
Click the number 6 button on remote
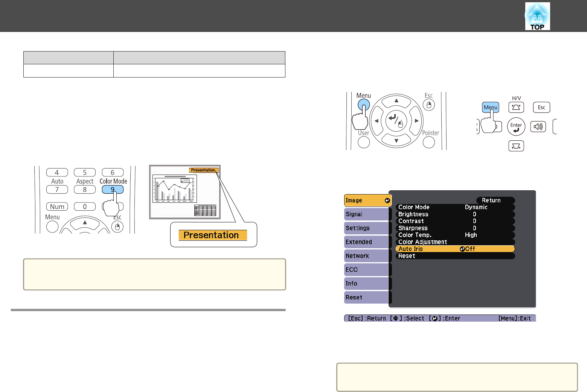pos(113,172)
